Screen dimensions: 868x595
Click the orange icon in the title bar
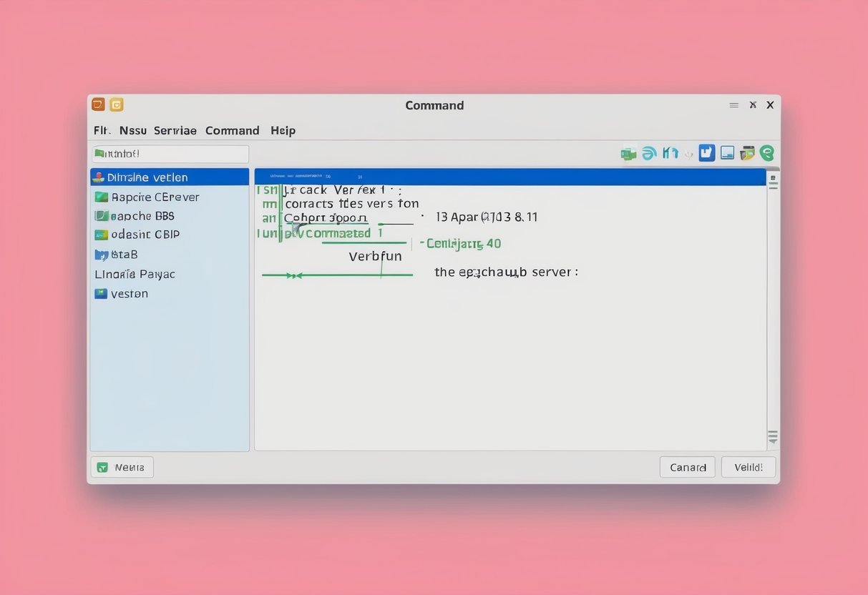pyautogui.click(x=98, y=104)
